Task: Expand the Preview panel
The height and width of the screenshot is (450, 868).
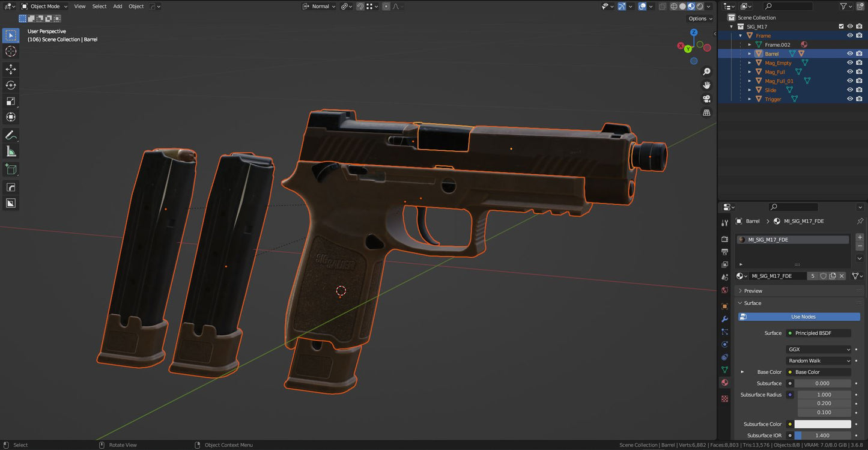Action: (x=753, y=291)
